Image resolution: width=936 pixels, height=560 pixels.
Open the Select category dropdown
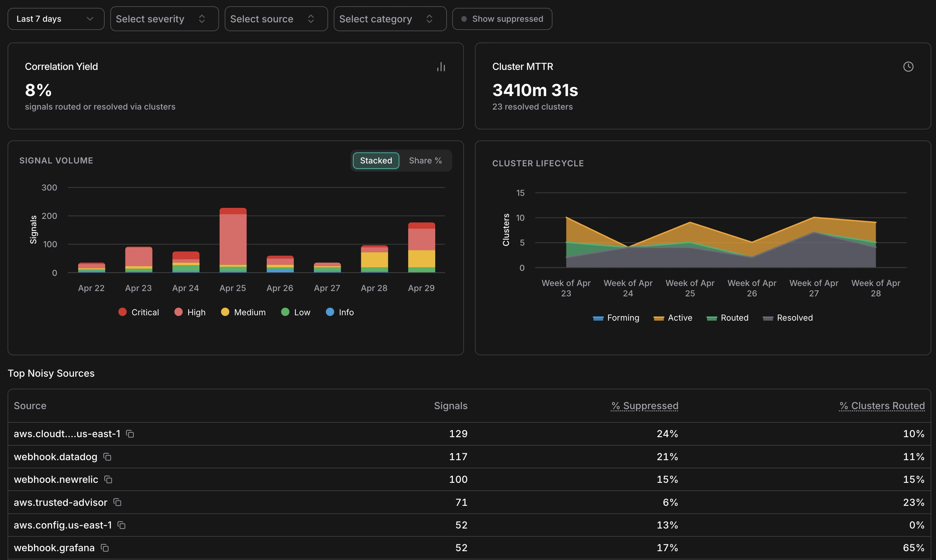(390, 19)
